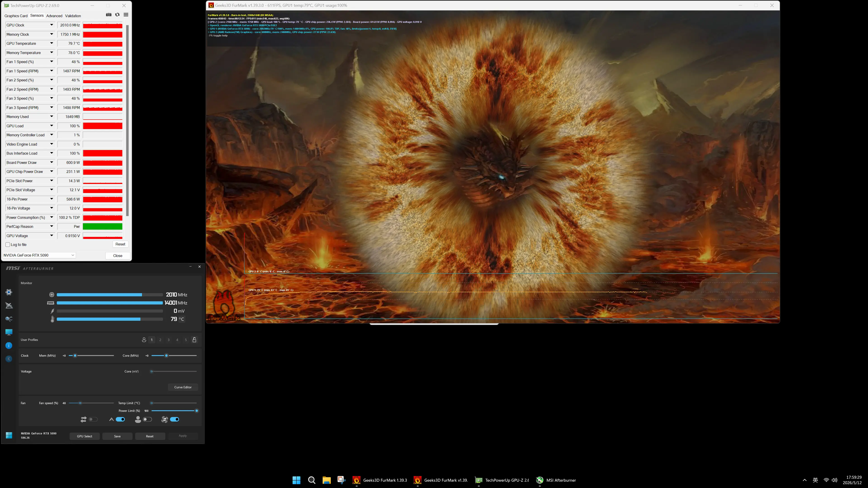
Task: Open the Windows Start menu
Action: click(x=296, y=480)
